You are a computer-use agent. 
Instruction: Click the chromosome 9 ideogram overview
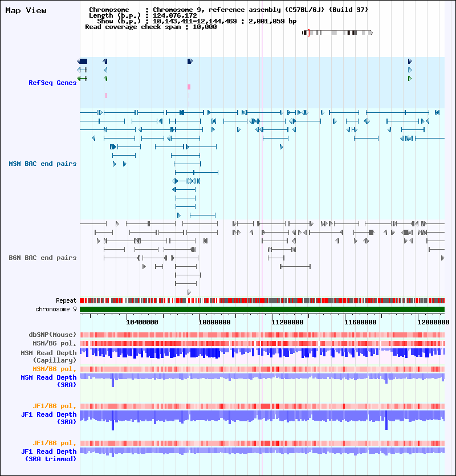[337, 32]
